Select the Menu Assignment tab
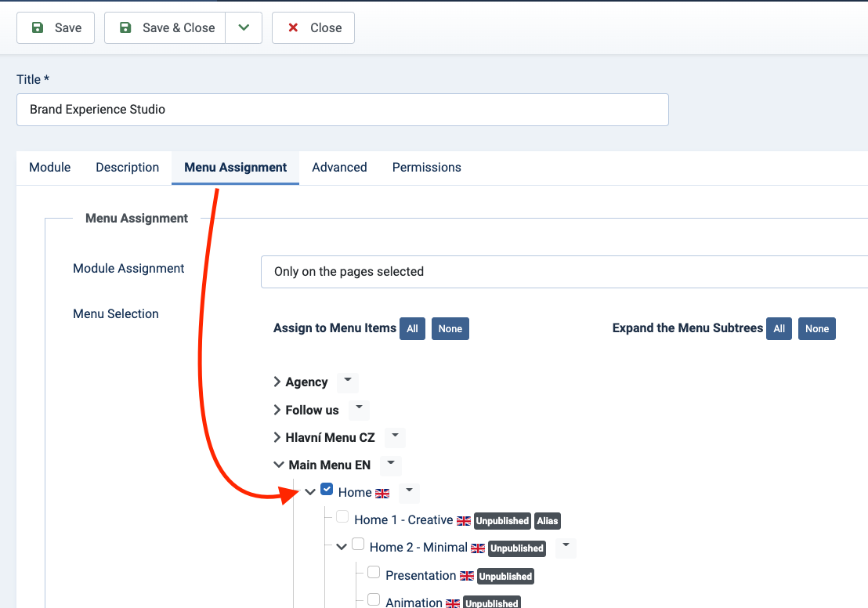The height and width of the screenshot is (608, 868). (235, 167)
